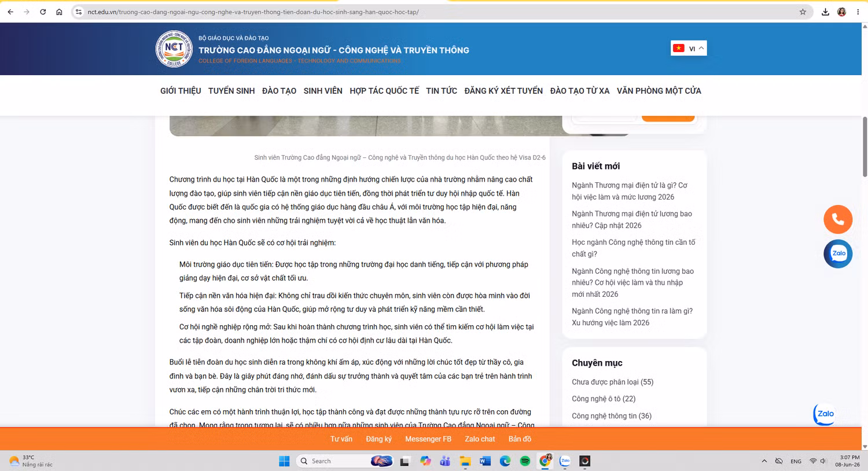The height and width of the screenshot is (471, 868).
Task: Open Microsoft Word from the taskbar
Action: tap(485, 461)
